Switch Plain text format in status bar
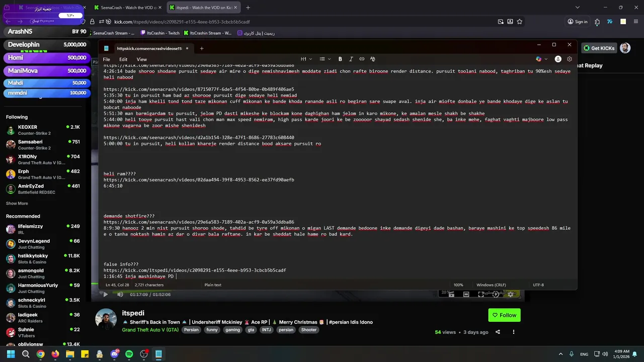This screenshot has height=362, width=644. tap(213, 285)
